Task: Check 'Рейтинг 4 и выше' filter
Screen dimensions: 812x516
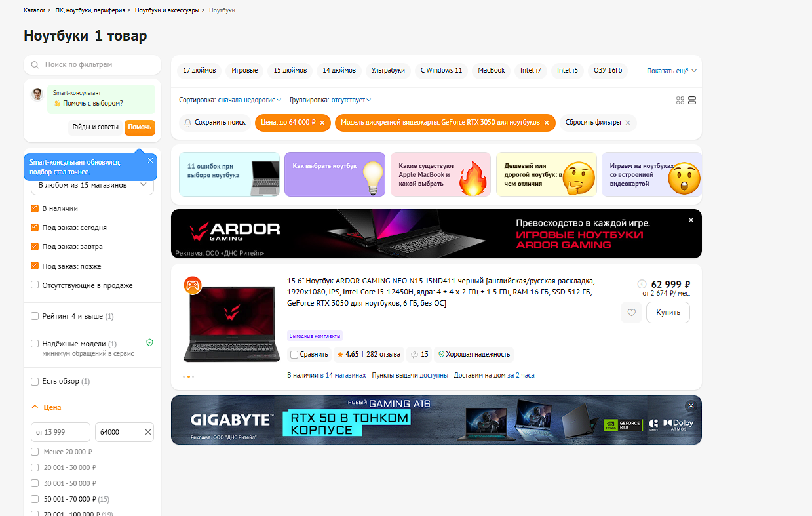Action: (35, 316)
